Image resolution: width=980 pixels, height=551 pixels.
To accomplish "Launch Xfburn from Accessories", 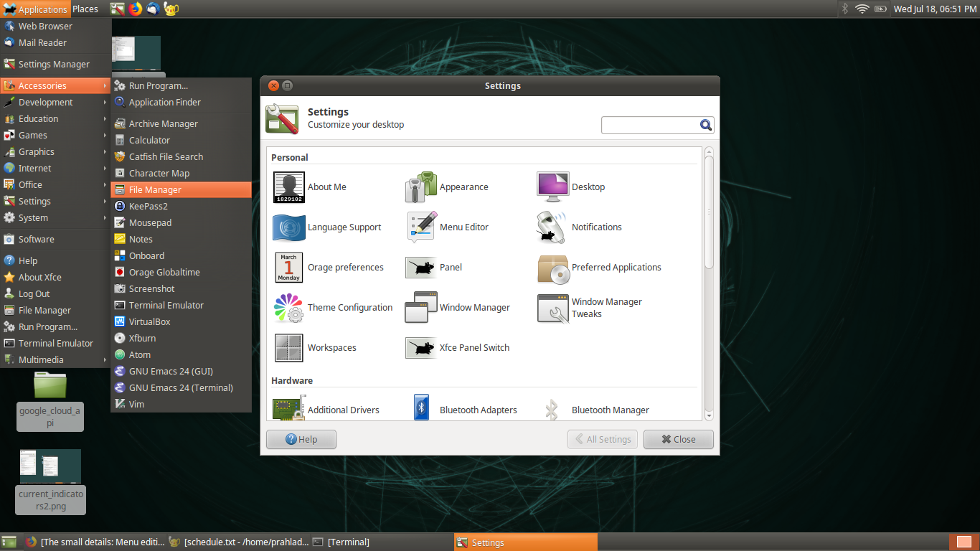I will tap(182, 338).
